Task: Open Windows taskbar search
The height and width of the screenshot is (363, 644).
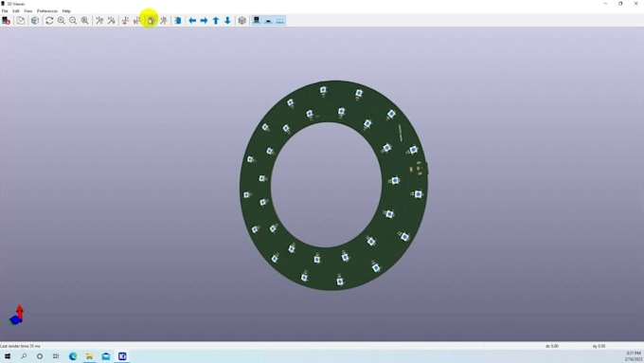Action: click(24, 356)
